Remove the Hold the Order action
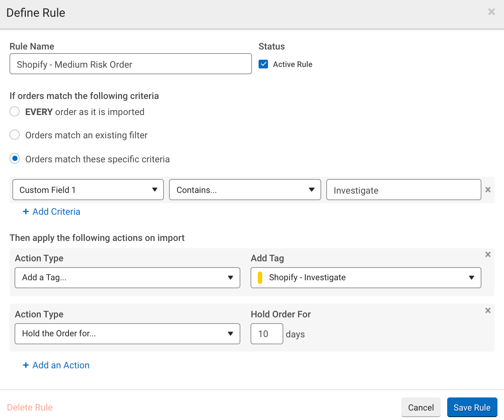This screenshot has width=504, height=420. (x=488, y=310)
